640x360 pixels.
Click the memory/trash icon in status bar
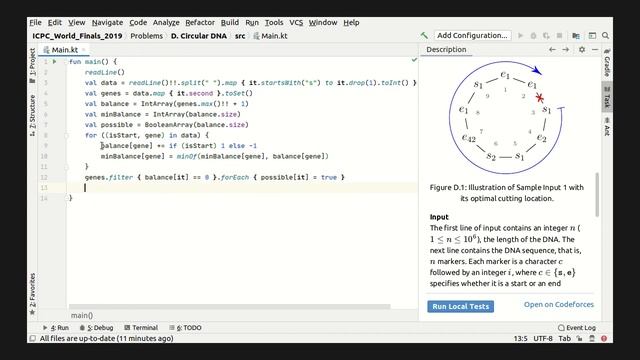592,338
